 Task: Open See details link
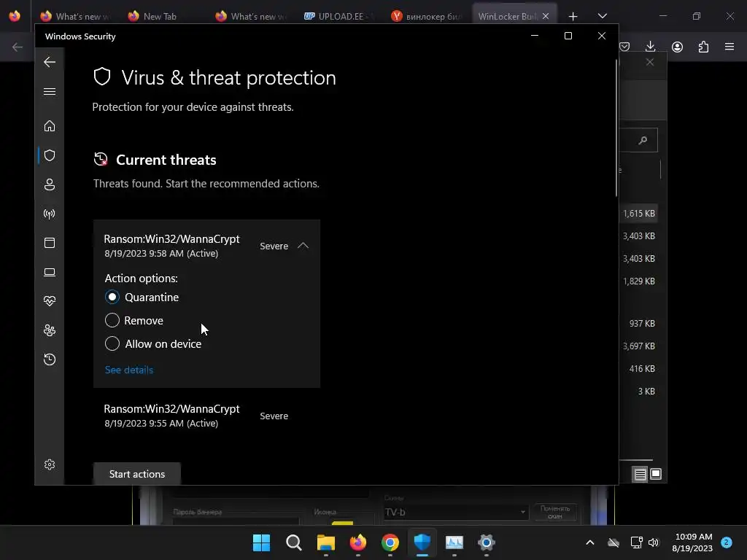[x=129, y=370]
